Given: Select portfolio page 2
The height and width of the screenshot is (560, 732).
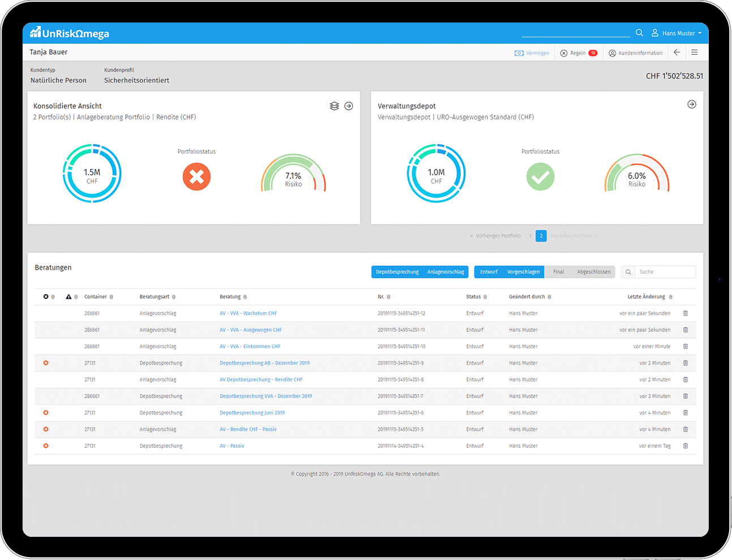Looking at the screenshot, I should pyautogui.click(x=541, y=236).
